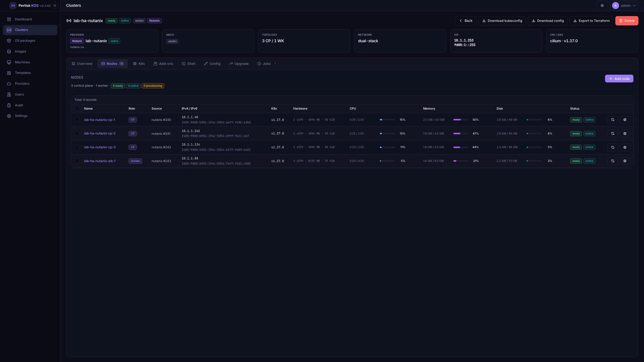The width and height of the screenshot is (644, 362).
Task: Open OS packages in the sidebar
Action: point(30,40)
